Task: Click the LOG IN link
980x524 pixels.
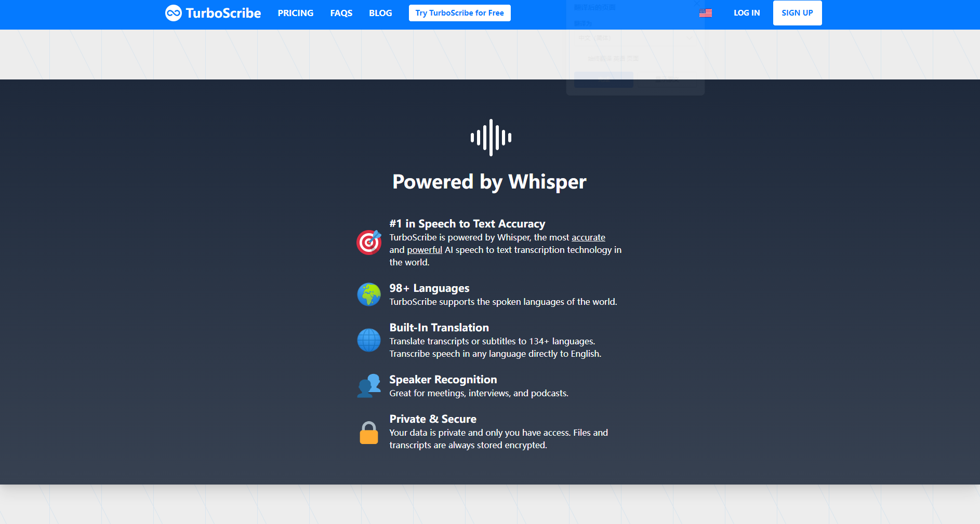Action: [x=747, y=13]
